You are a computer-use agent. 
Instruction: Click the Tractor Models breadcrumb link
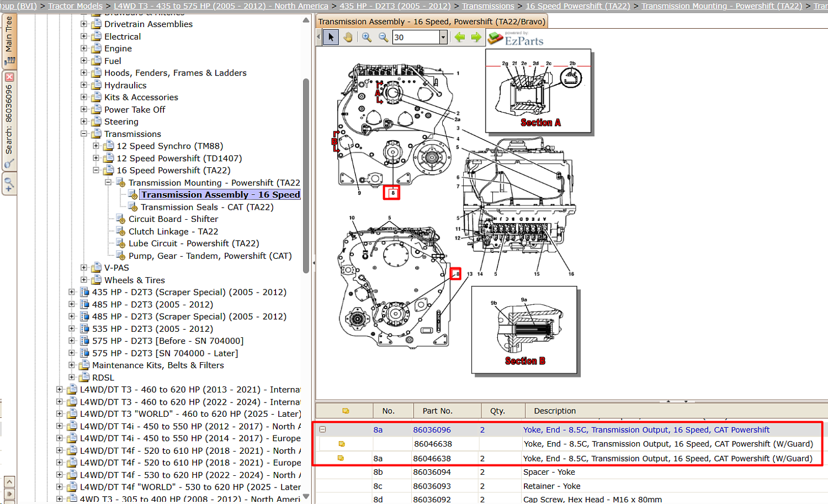[75, 6]
